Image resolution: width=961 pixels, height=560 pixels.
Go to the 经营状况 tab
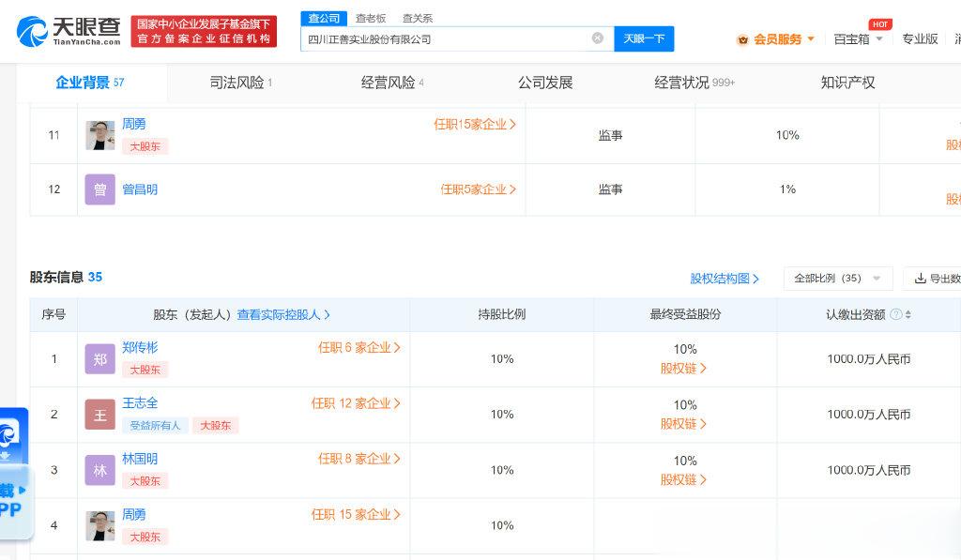pos(694,83)
